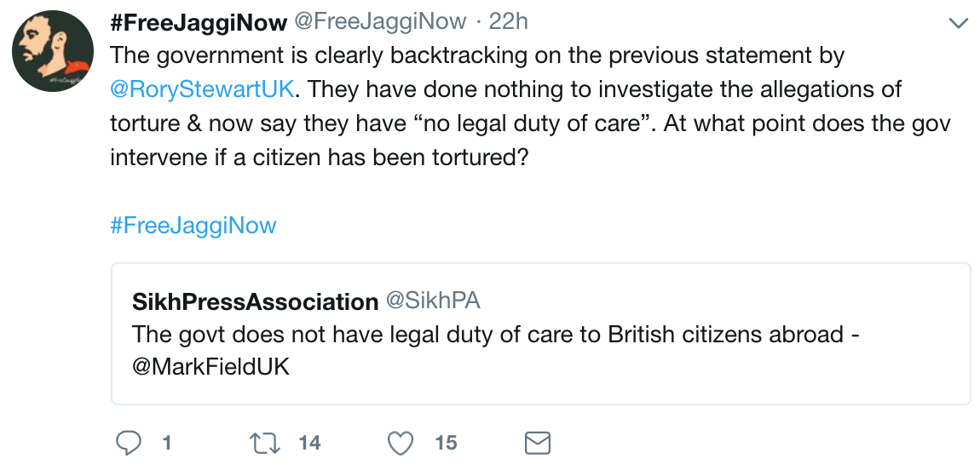
Task: Click the tweet text about backtracking
Action: click(530, 106)
